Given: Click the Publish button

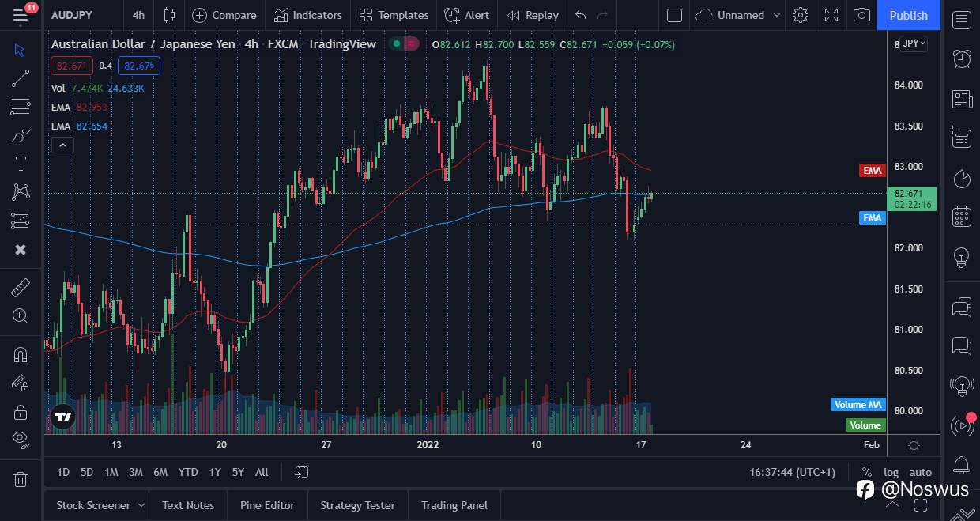Looking at the screenshot, I should click(x=908, y=15).
